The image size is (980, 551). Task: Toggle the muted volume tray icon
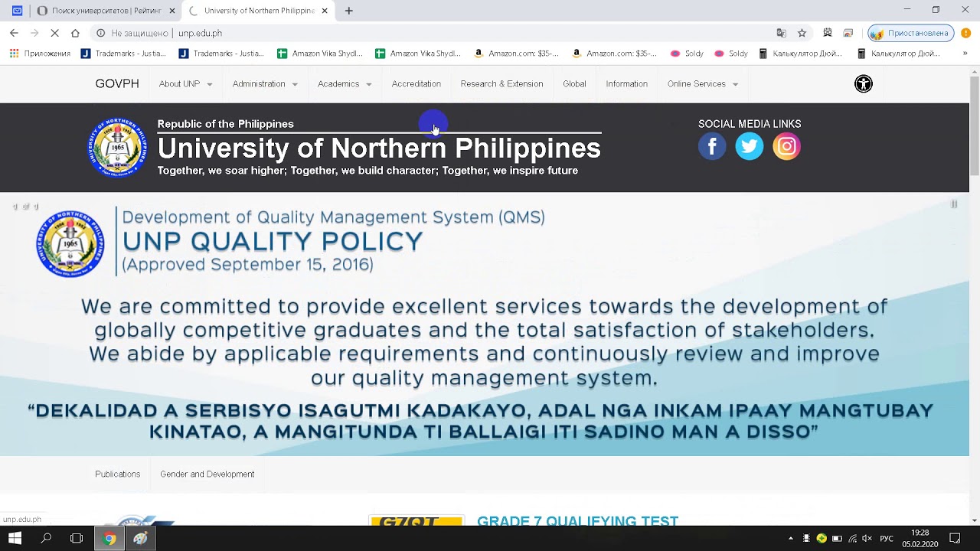867,538
